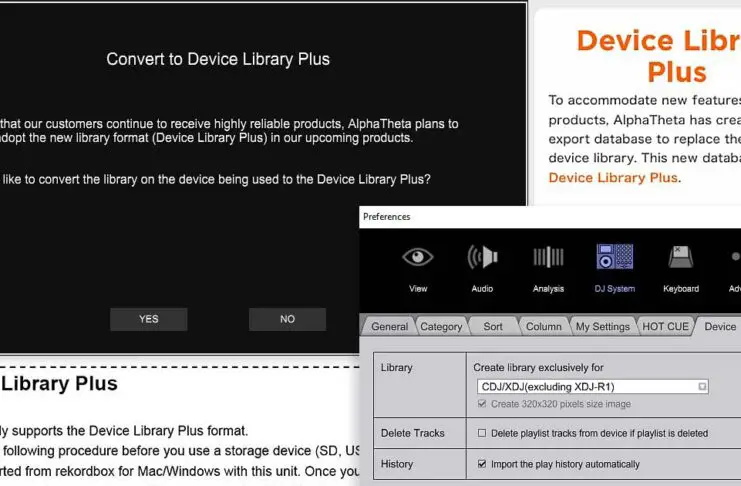Open the Keyboard preferences icon
Viewport: 741px width, 486px height.
point(681,258)
